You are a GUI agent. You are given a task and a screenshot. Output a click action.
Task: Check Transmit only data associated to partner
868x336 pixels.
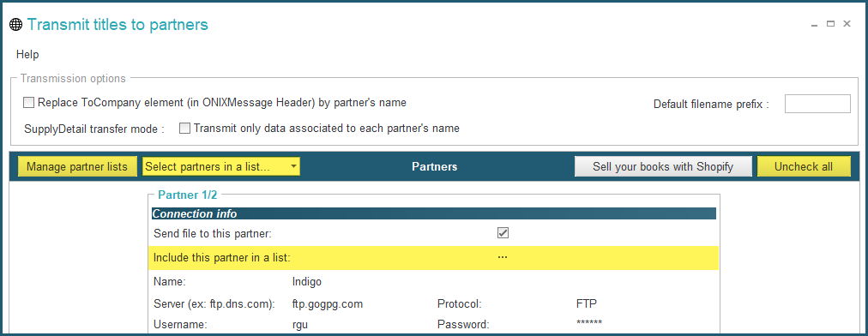185,129
